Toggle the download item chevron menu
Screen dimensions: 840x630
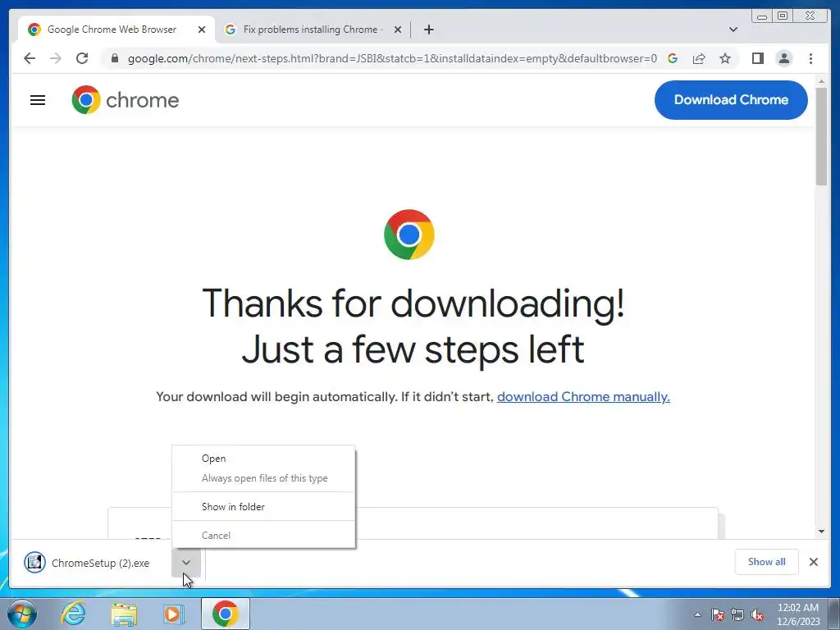[x=186, y=563]
